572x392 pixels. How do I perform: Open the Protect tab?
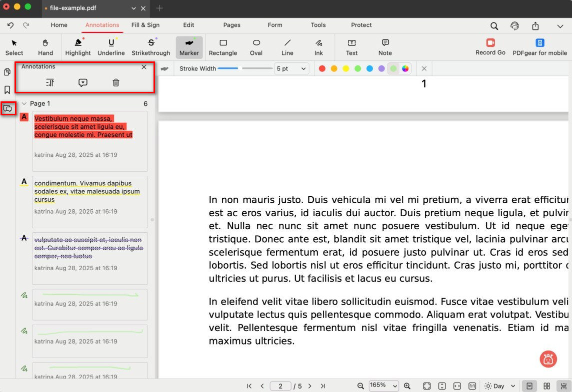click(x=361, y=25)
